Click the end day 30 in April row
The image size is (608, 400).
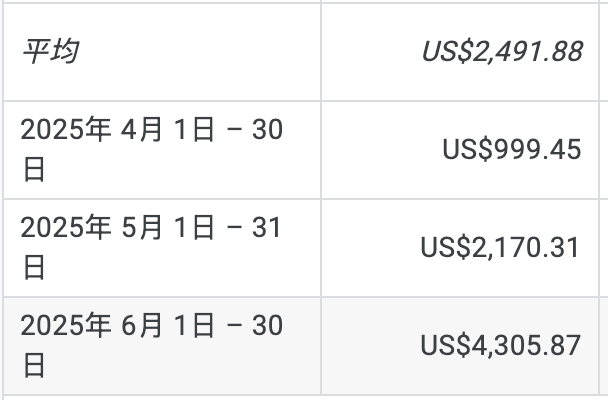tap(267, 130)
